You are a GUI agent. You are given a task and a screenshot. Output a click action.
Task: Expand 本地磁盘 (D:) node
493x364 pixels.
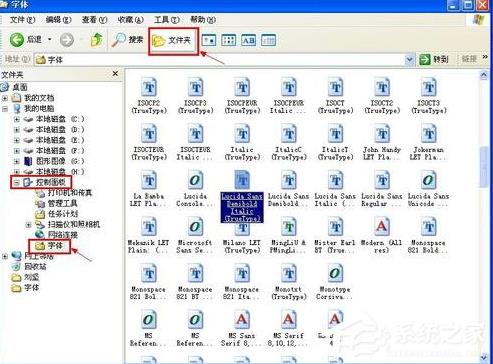(16, 130)
